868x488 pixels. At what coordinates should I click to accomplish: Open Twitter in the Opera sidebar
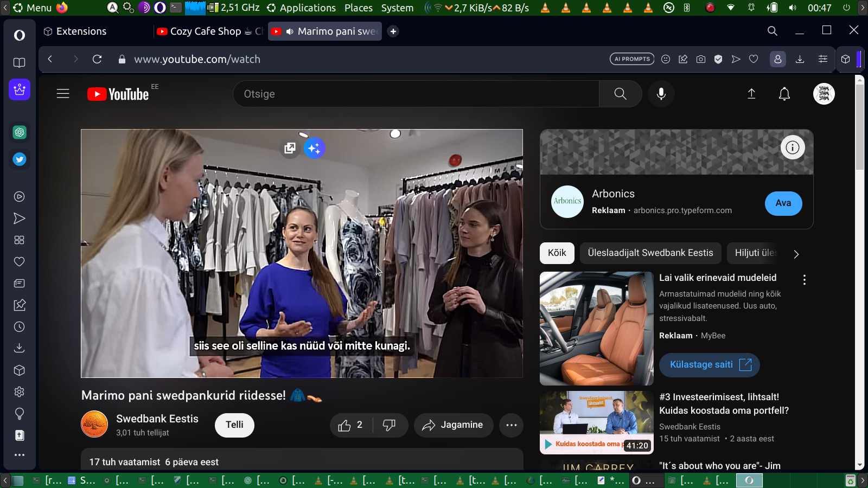[20, 159]
